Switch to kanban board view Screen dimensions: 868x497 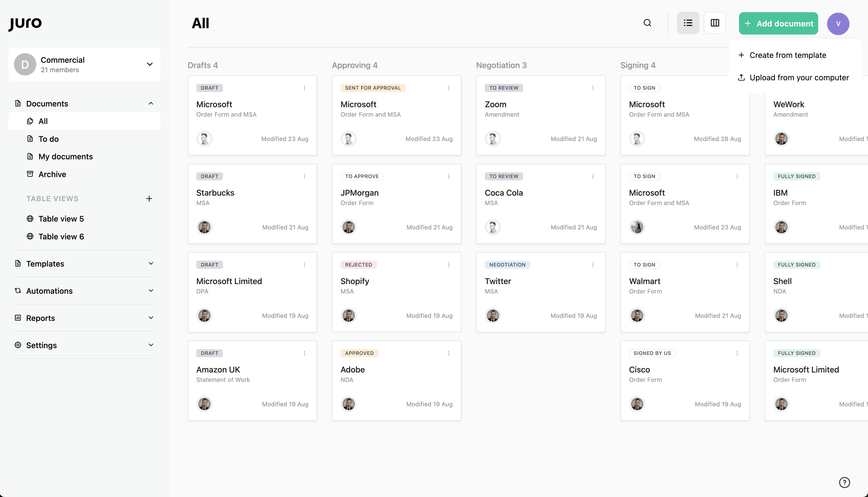coord(715,23)
